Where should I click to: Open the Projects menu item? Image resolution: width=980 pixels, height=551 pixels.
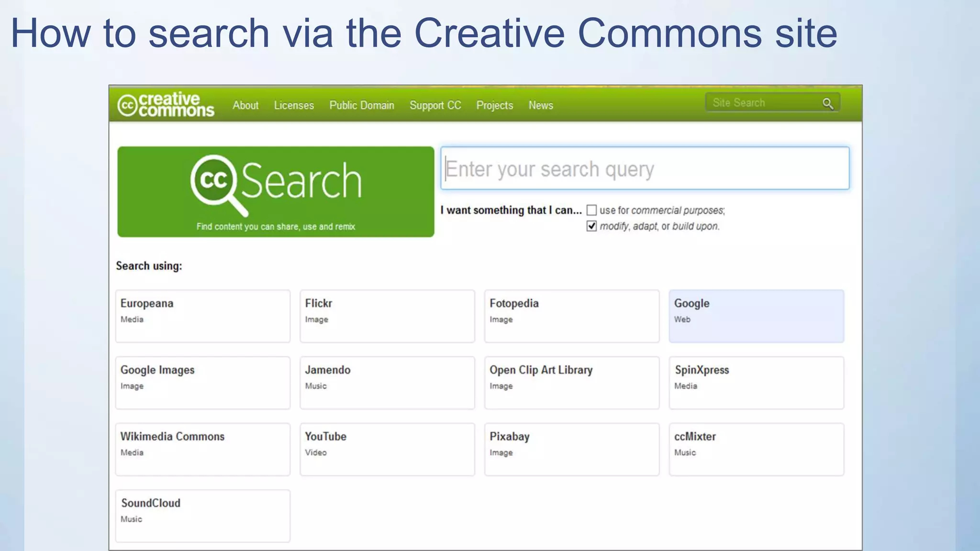click(x=494, y=105)
